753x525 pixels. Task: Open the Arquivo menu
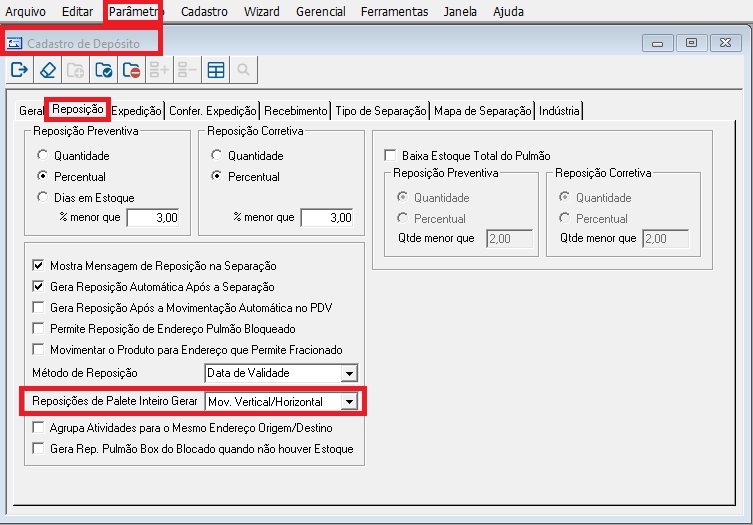pyautogui.click(x=25, y=12)
